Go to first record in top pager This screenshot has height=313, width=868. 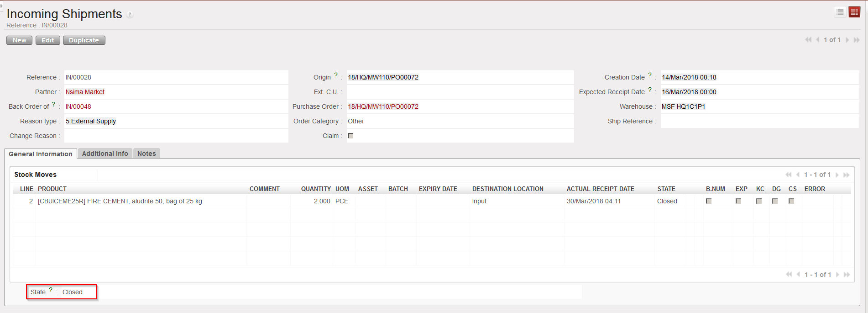(x=808, y=40)
